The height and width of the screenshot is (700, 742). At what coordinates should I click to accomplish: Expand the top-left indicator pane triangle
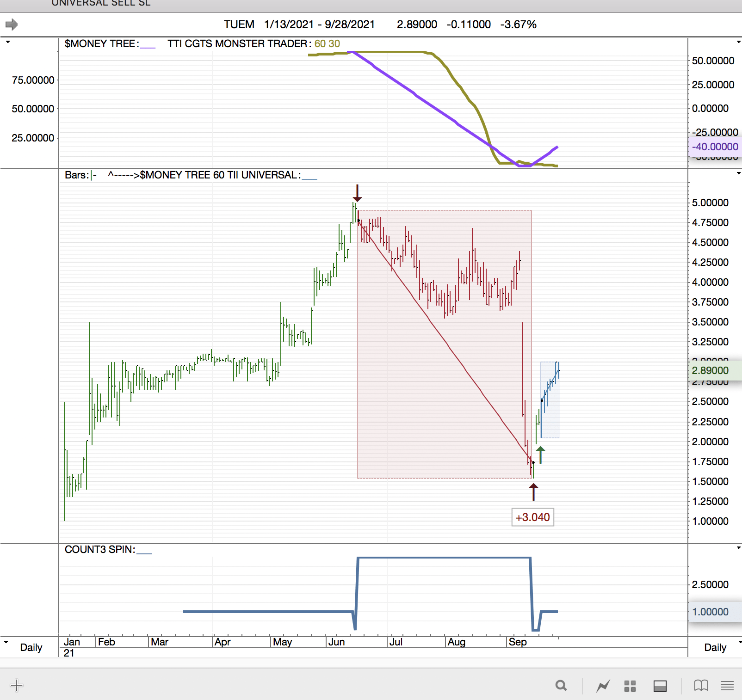coord(7,42)
